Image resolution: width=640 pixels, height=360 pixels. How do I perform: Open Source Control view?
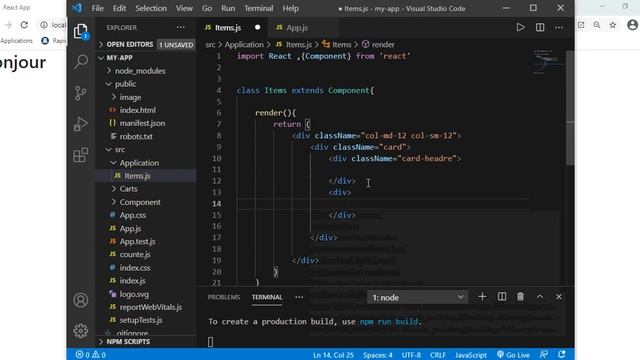click(x=81, y=93)
